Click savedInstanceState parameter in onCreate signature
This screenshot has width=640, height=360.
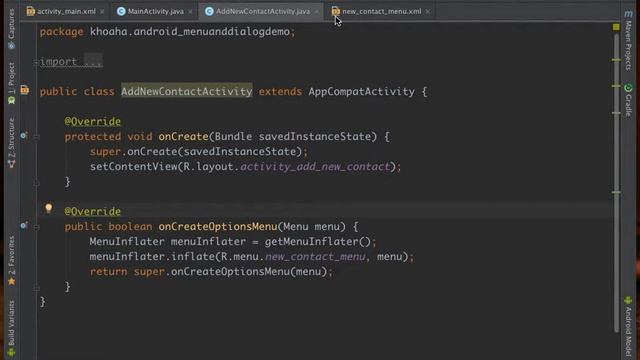[x=316, y=136]
